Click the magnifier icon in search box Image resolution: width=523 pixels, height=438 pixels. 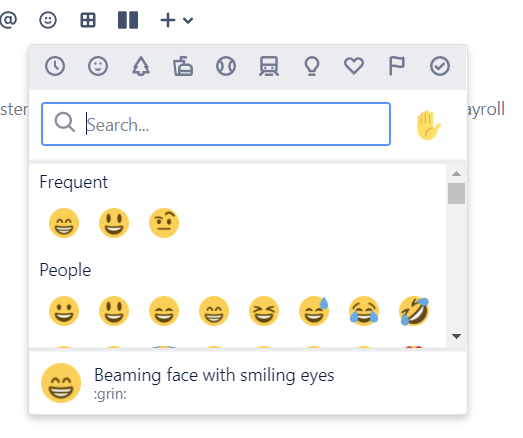65,122
